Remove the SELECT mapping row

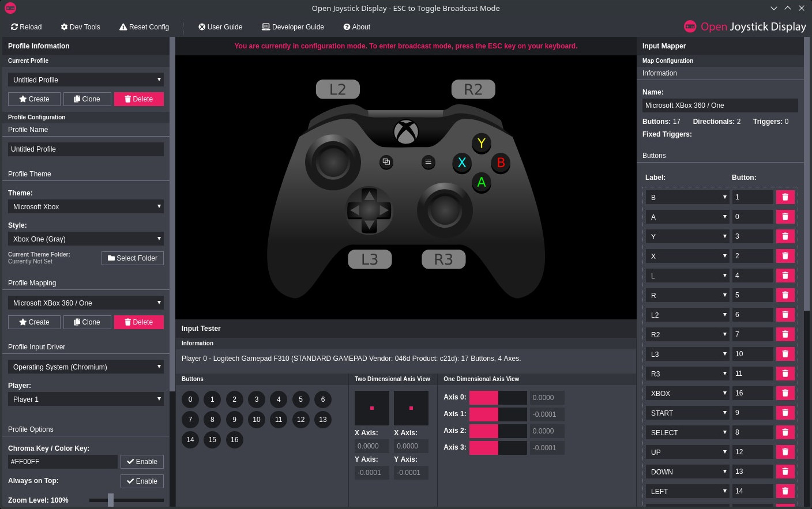click(785, 432)
